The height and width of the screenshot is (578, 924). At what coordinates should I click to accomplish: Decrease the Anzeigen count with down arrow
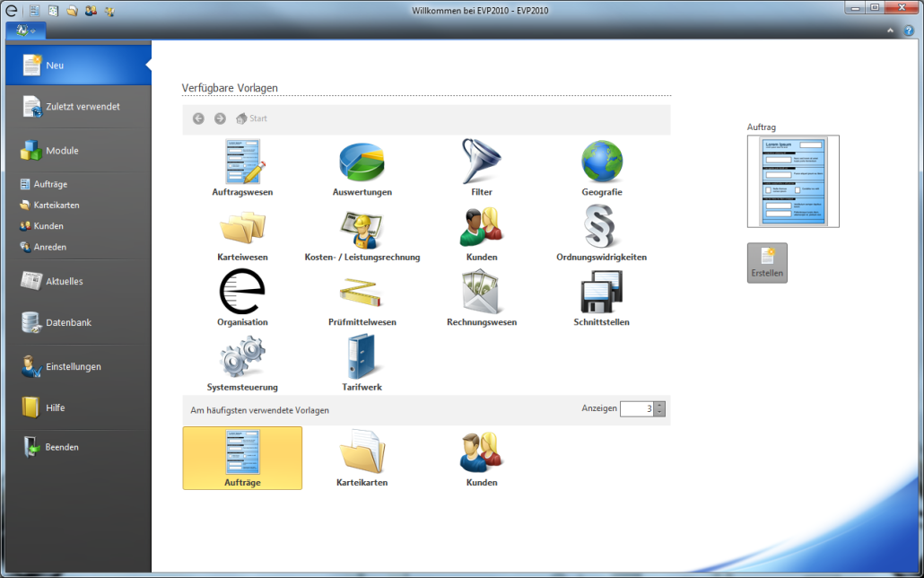[660, 412]
